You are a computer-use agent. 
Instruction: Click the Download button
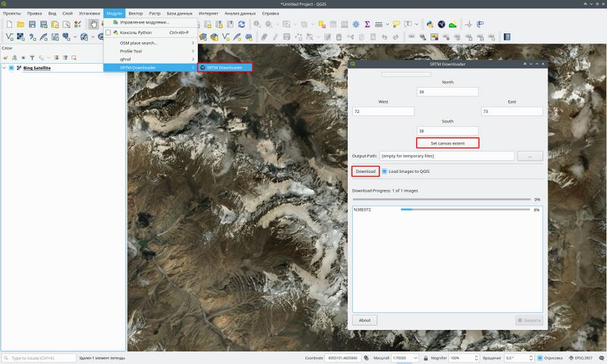tap(366, 171)
